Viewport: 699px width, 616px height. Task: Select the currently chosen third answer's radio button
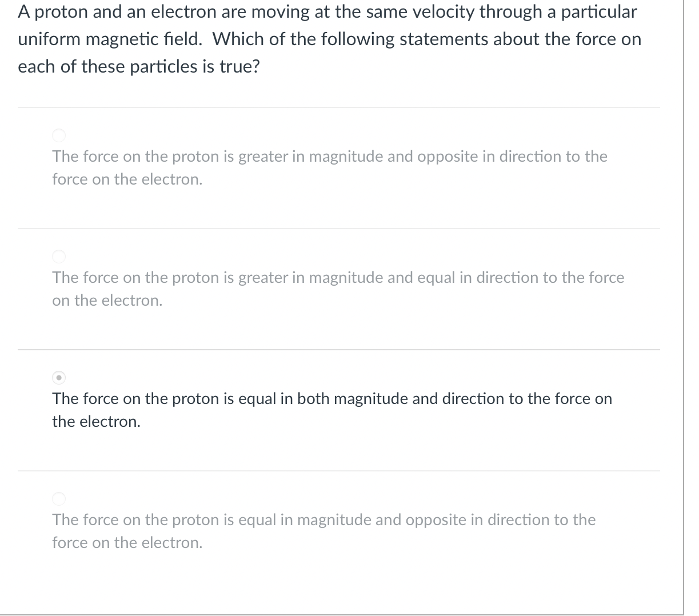click(x=59, y=378)
